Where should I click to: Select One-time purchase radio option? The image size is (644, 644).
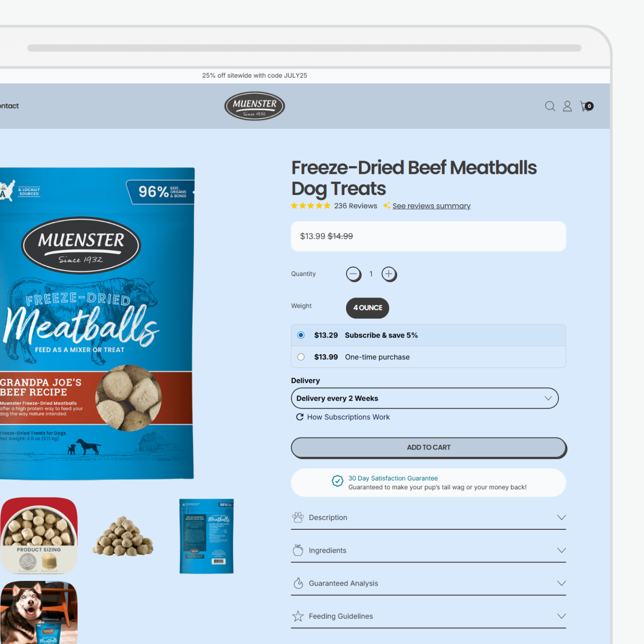point(428,357)
